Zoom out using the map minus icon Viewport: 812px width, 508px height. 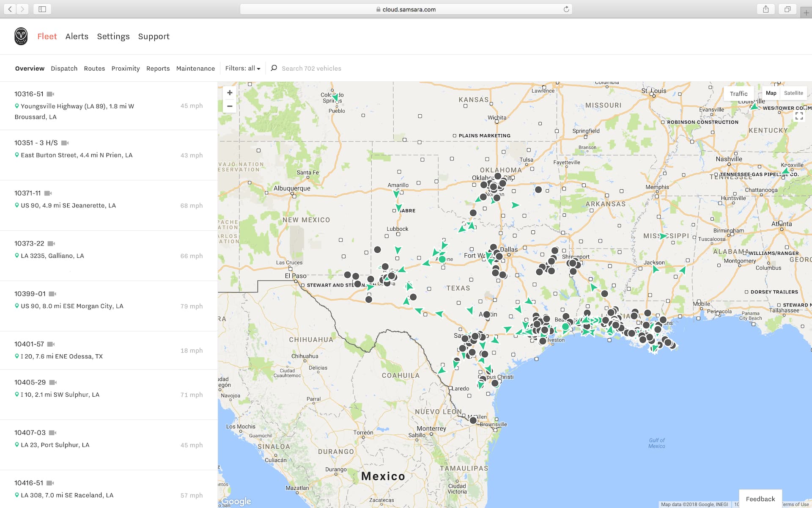coord(230,106)
